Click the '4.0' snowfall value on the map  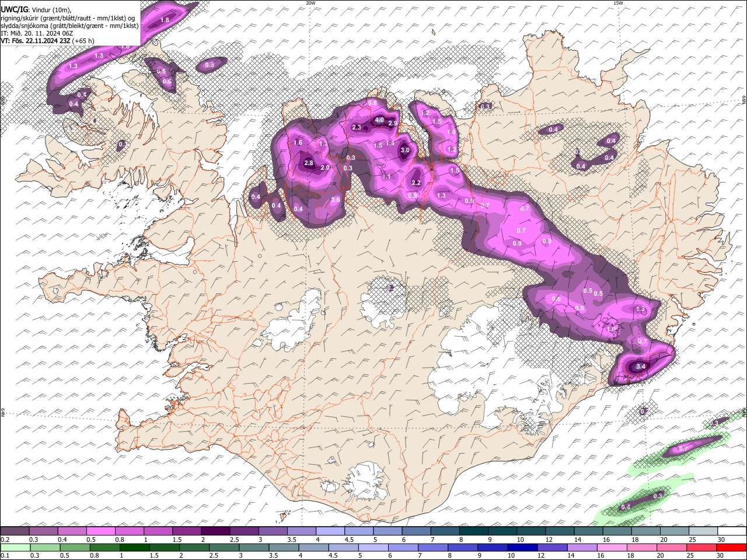coord(379,121)
